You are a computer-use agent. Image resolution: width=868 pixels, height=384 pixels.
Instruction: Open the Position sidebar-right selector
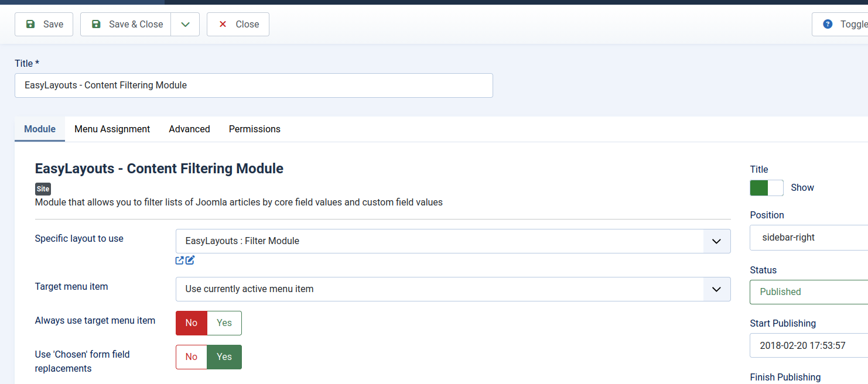809,238
